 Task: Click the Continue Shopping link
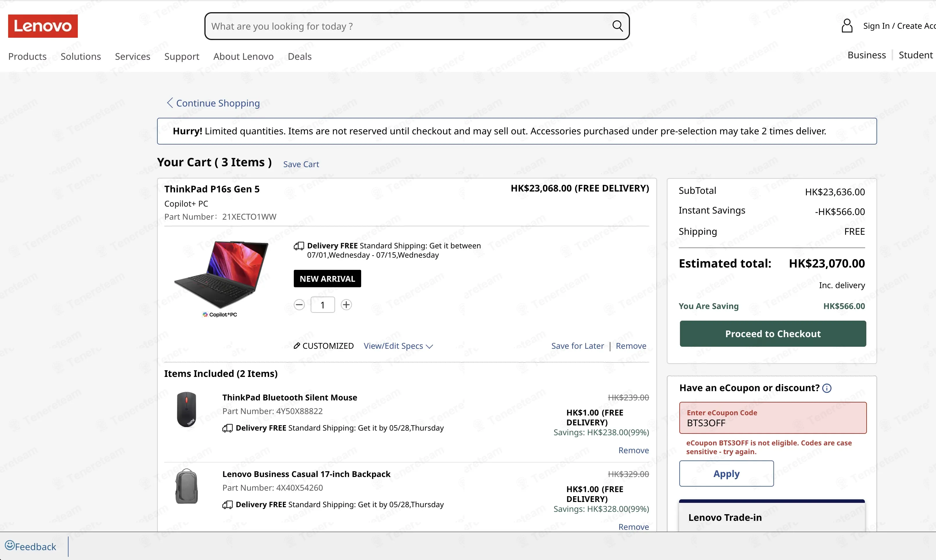218,103
